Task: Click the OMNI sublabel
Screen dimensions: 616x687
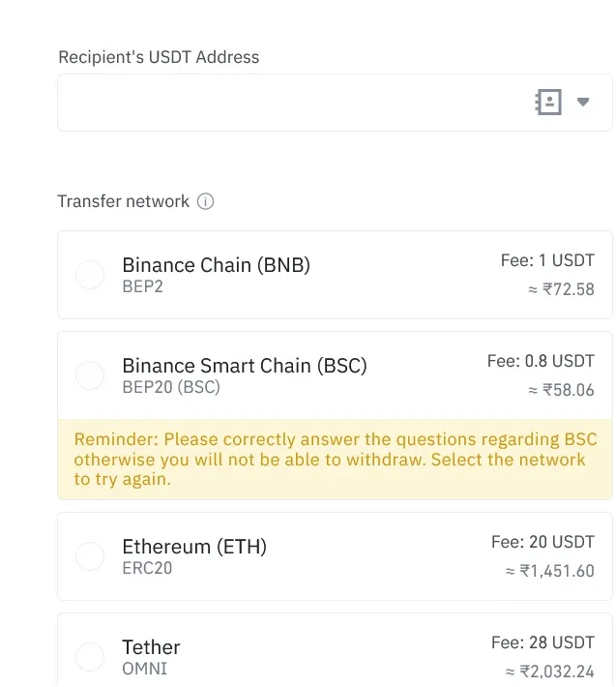Action: point(144,669)
